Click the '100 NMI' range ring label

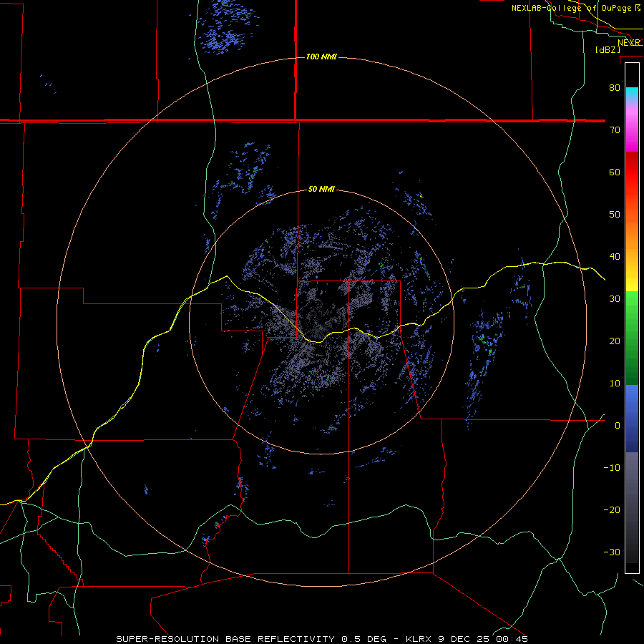pyautogui.click(x=321, y=57)
